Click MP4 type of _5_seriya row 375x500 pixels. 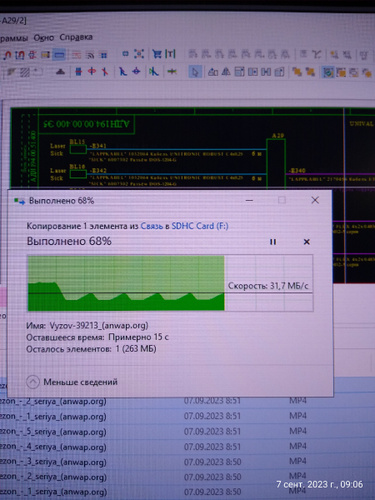point(298,431)
